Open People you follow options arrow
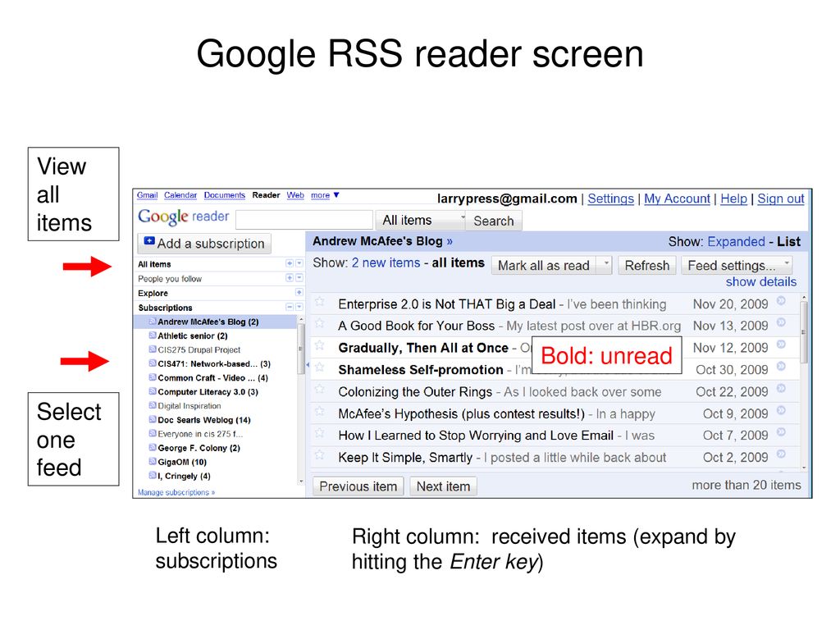The image size is (840, 630). 299,278
